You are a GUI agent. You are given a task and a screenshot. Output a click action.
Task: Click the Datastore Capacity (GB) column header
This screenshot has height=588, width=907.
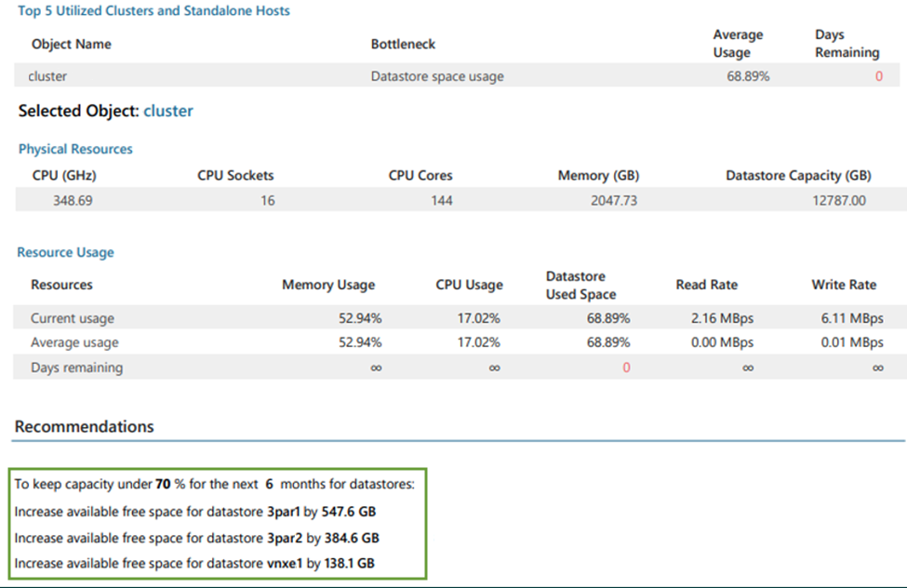[798, 175]
